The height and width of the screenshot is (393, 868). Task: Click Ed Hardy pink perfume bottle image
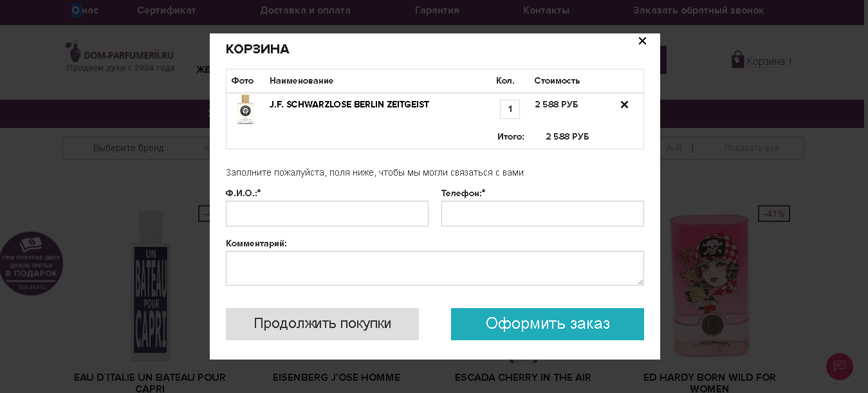tap(710, 286)
